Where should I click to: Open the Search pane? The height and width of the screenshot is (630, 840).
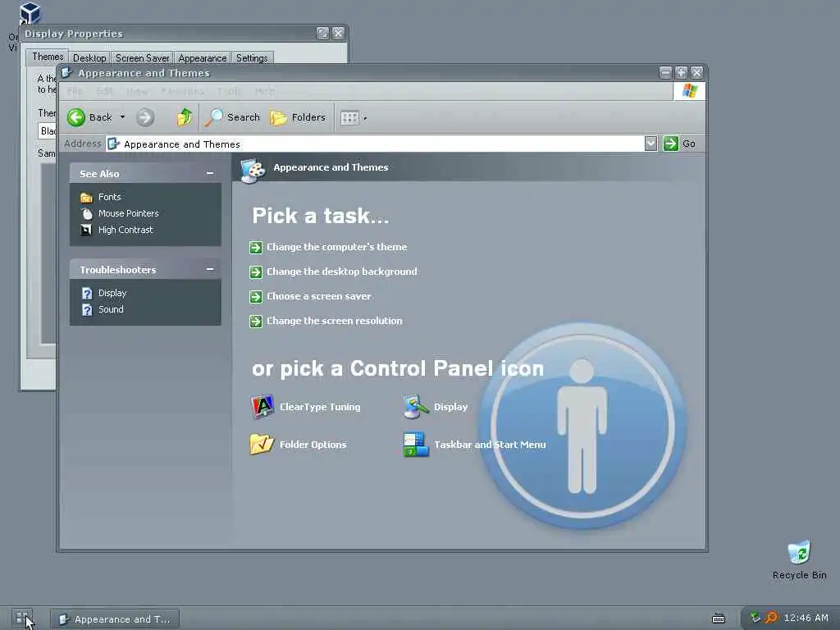coord(232,116)
